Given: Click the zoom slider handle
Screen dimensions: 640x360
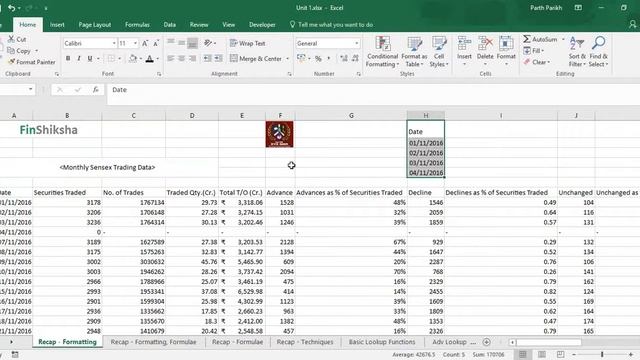Looking at the screenshot, I should coord(602,354).
